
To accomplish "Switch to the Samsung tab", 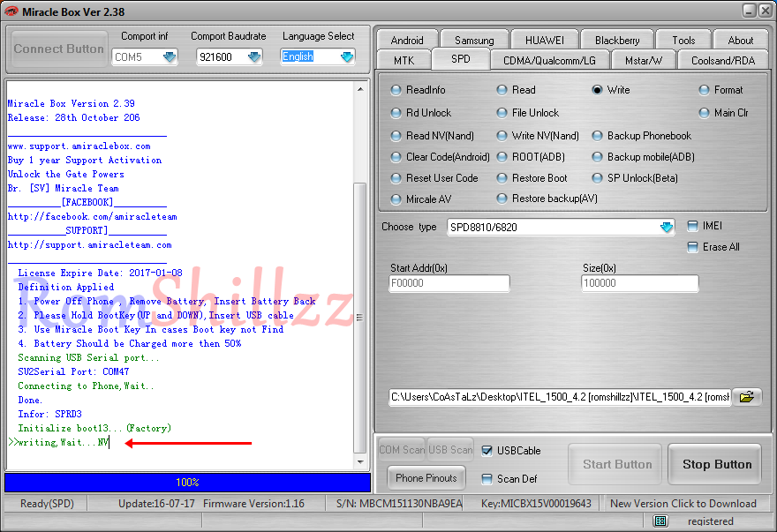I will (x=474, y=40).
